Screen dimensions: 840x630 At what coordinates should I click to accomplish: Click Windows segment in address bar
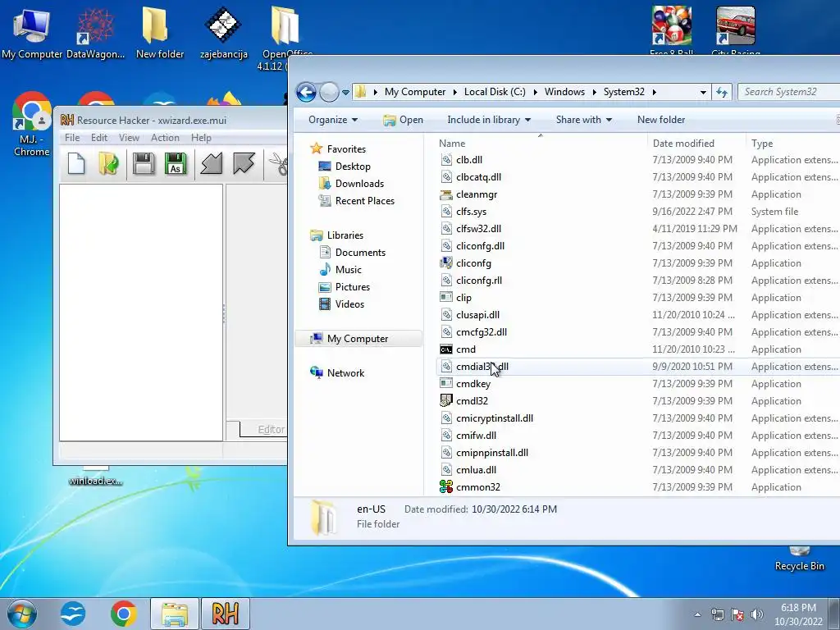(564, 92)
